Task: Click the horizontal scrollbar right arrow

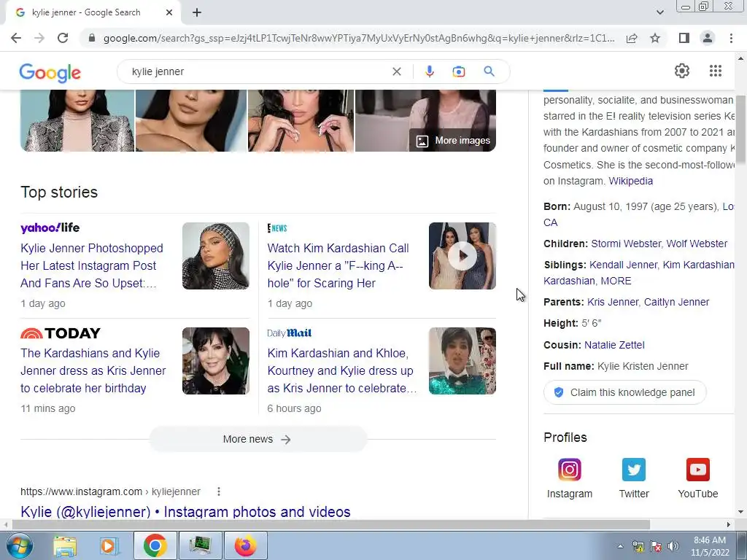Action: click(x=729, y=525)
